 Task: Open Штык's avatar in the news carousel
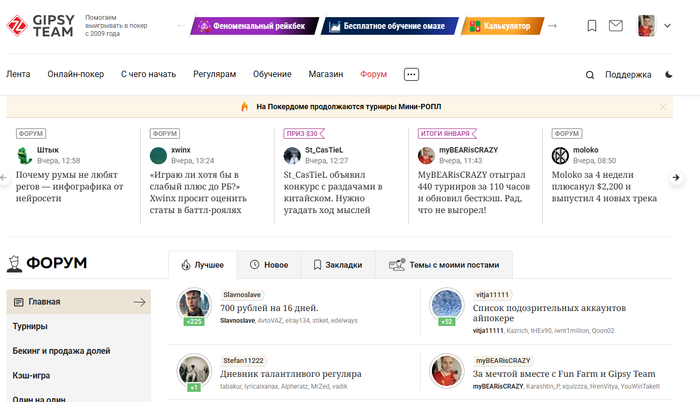pyautogui.click(x=24, y=155)
